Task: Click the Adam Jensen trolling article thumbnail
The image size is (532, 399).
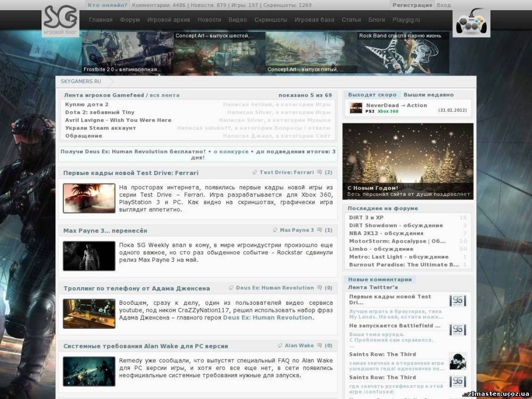Action: 89,313
